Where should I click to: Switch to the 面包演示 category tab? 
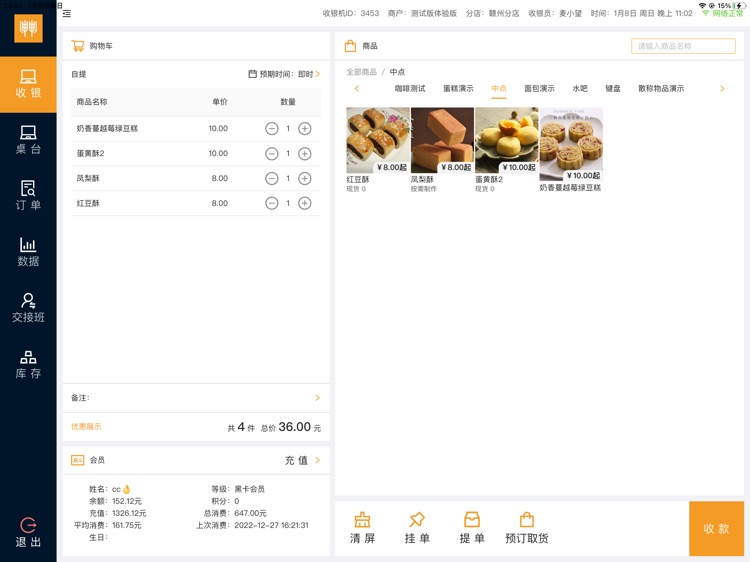(539, 88)
